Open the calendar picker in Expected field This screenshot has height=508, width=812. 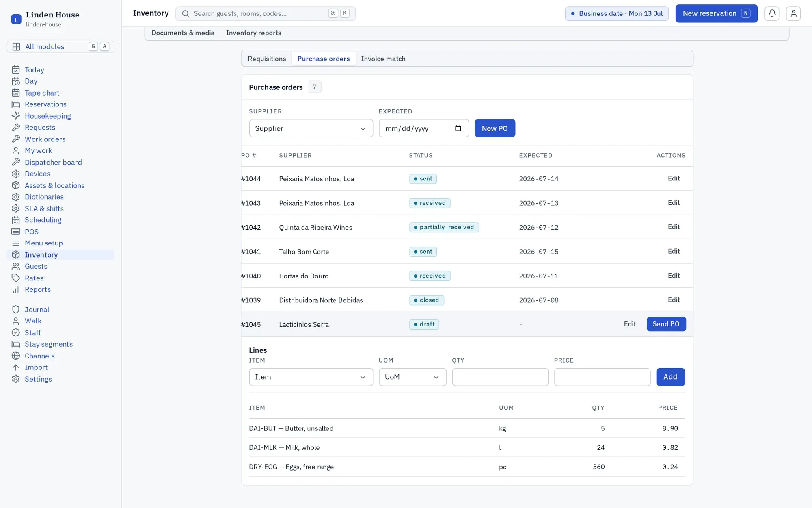pos(458,128)
